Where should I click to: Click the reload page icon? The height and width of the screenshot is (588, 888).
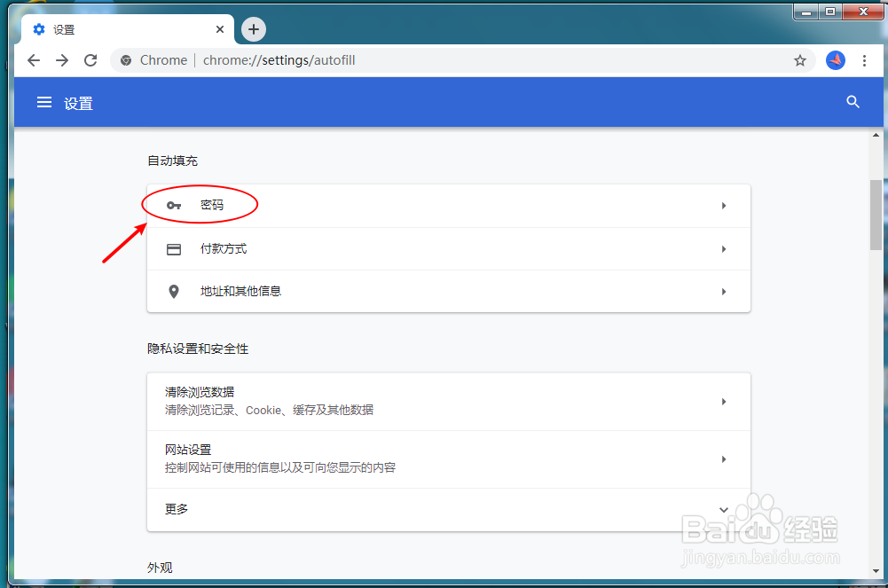(91, 60)
